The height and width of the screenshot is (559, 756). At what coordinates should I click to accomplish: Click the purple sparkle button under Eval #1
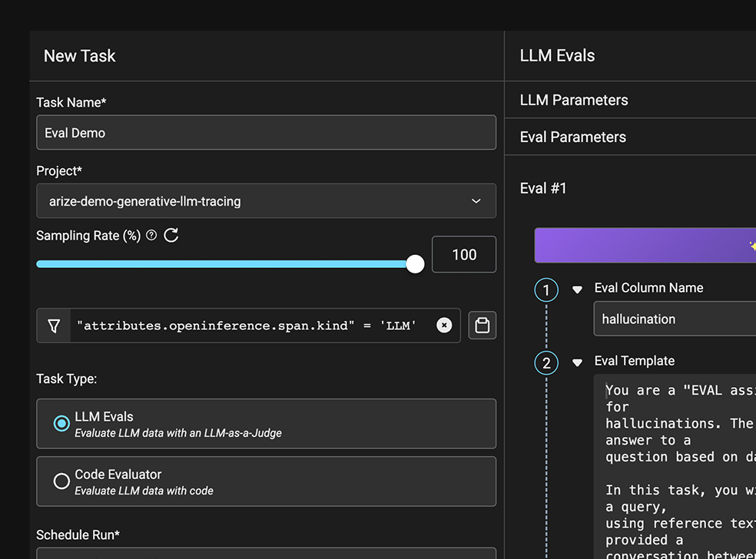[645, 246]
